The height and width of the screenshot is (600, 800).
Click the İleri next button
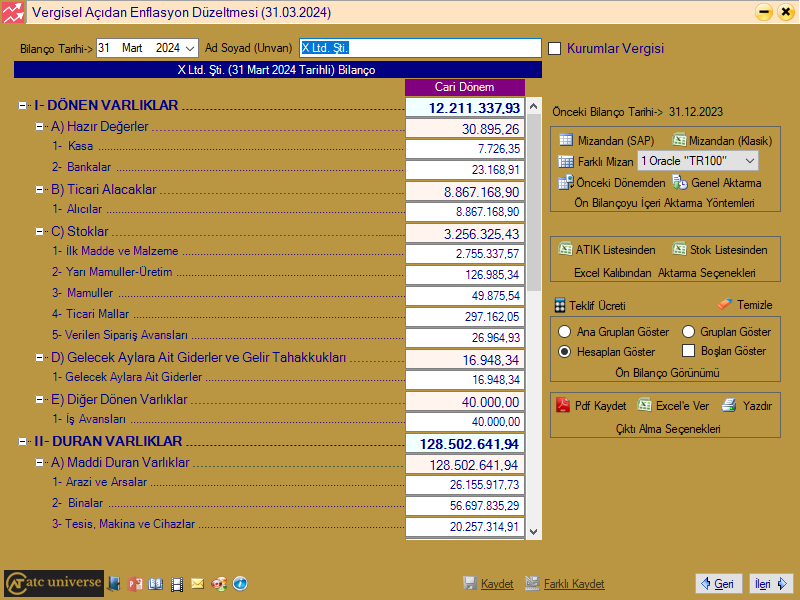pyautogui.click(x=771, y=583)
